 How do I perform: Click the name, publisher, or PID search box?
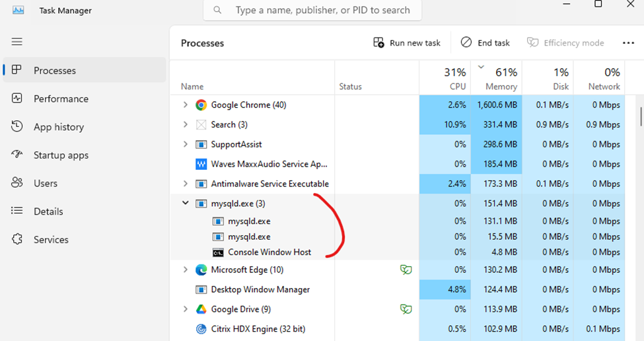point(312,10)
